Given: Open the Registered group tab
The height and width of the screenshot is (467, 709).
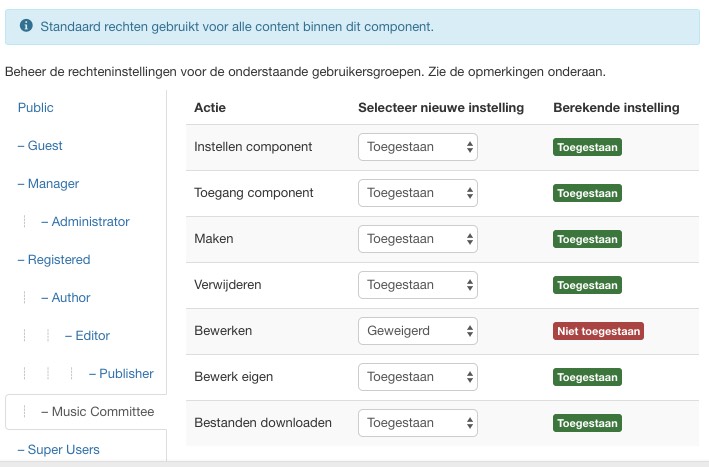Looking at the screenshot, I should point(58,260).
